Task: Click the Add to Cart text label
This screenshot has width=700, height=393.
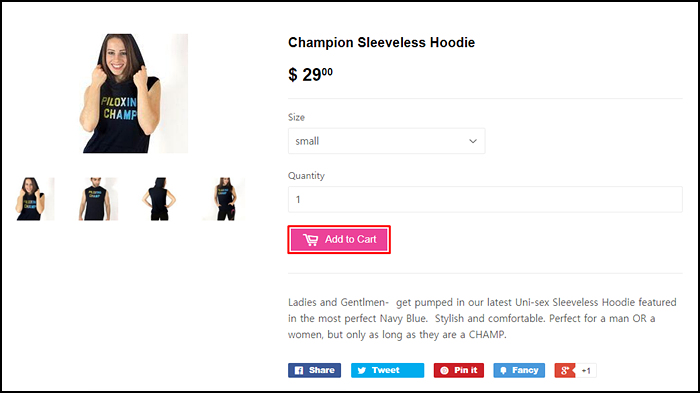Action: tap(350, 239)
